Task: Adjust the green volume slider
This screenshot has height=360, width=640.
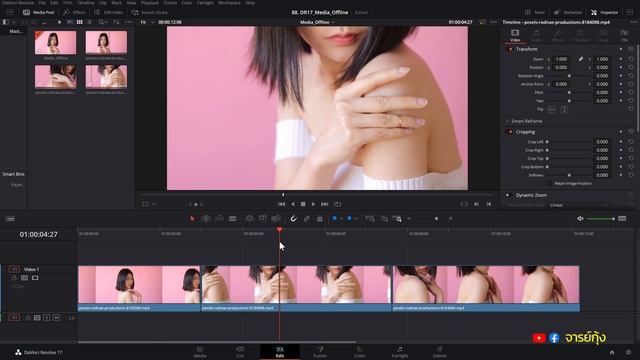Action: click(x=601, y=219)
